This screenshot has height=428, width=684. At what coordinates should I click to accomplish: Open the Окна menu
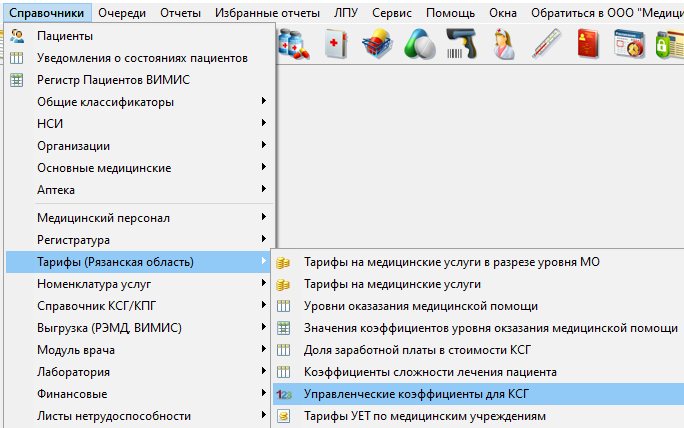pos(503,13)
